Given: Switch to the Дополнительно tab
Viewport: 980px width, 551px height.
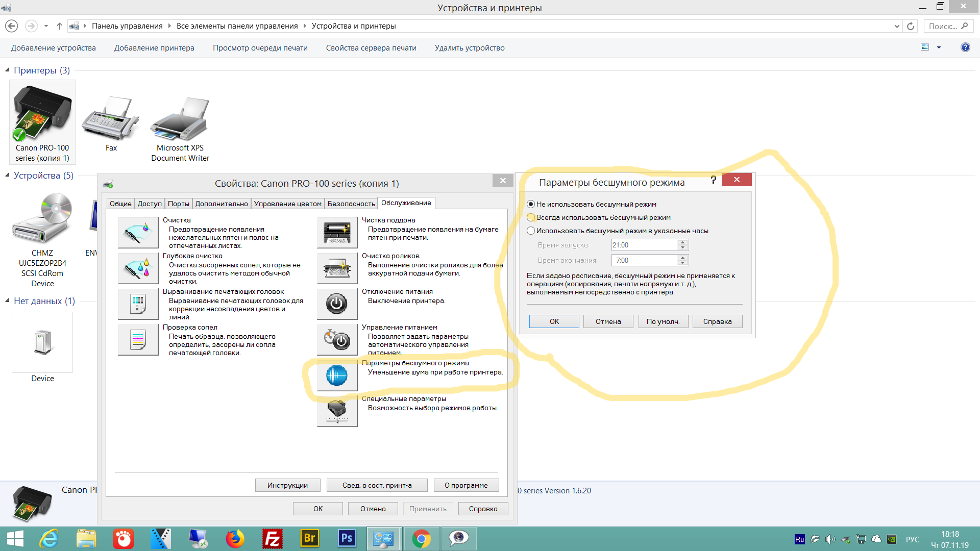Looking at the screenshot, I should point(222,204).
